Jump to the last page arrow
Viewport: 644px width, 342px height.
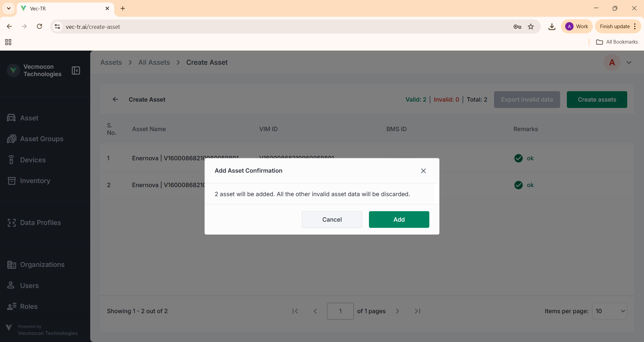pyautogui.click(x=418, y=311)
